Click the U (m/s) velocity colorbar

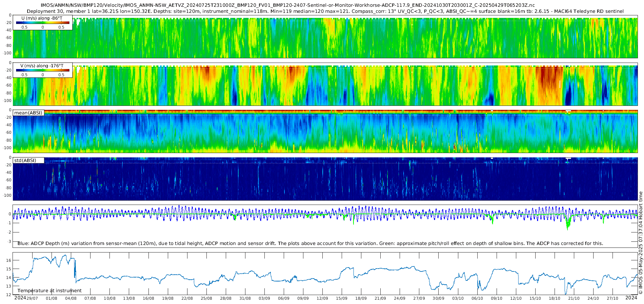pos(43,23)
